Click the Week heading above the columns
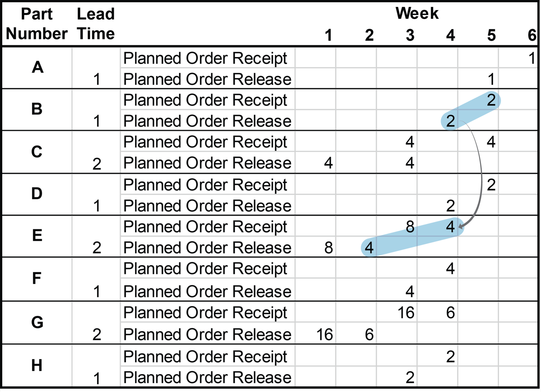The image size is (541, 392). click(417, 13)
